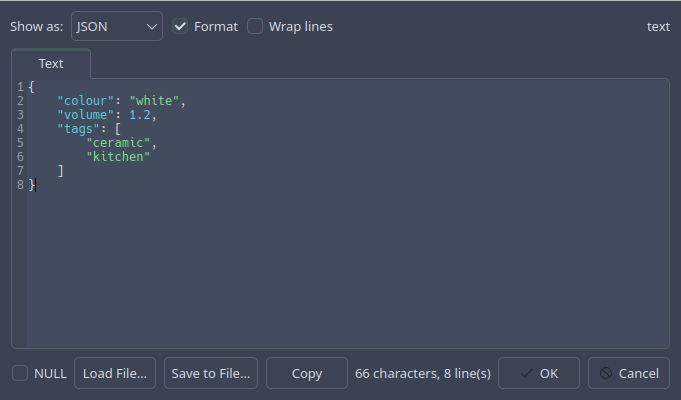
Task: Click the closing brace on line 8
Action: click(x=32, y=185)
